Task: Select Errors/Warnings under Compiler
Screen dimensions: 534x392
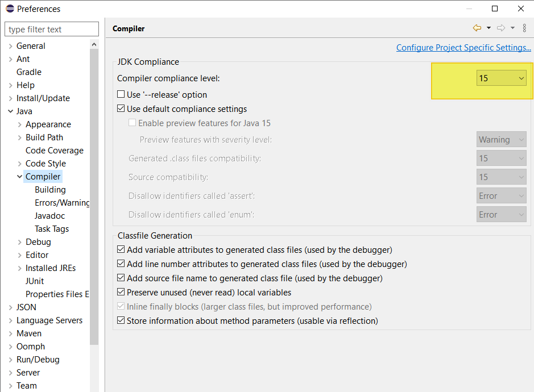Action: click(x=62, y=203)
